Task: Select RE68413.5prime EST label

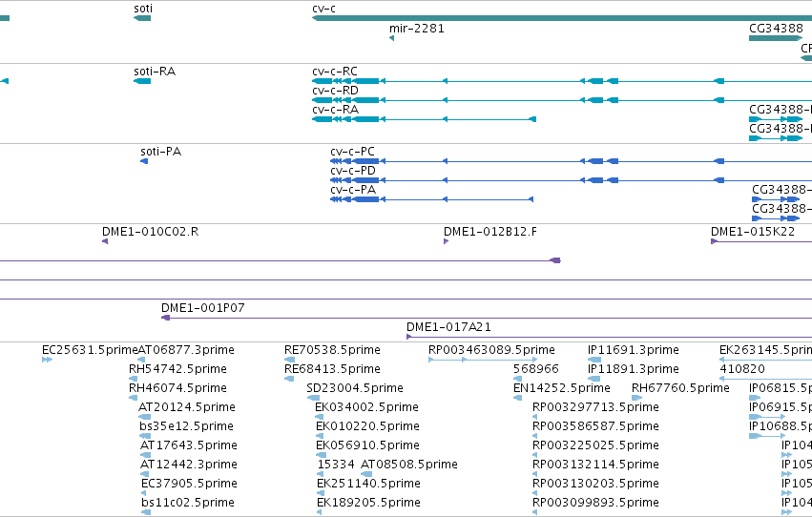Action: 332,368
